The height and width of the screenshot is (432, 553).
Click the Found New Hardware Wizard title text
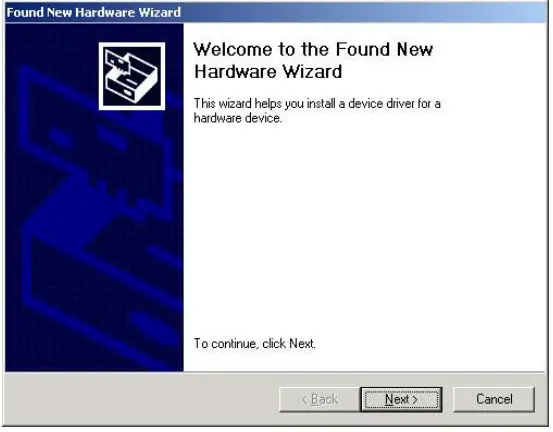click(x=93, y=12)
